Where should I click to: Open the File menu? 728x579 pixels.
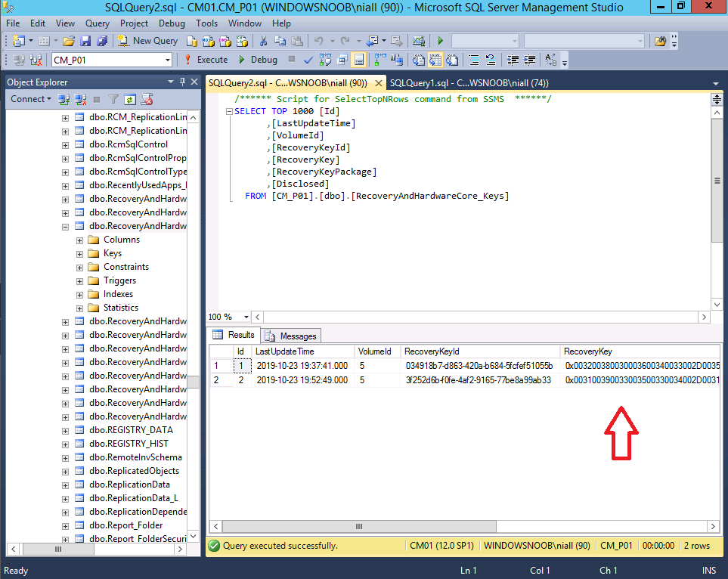(x=13, y=23)
